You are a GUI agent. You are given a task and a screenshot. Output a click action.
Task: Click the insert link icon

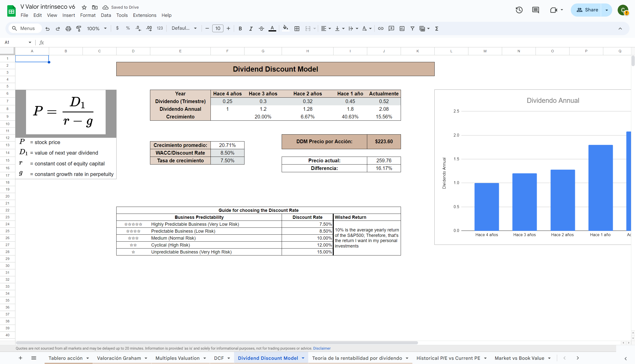pyautogui.click(x=380, y=28)
